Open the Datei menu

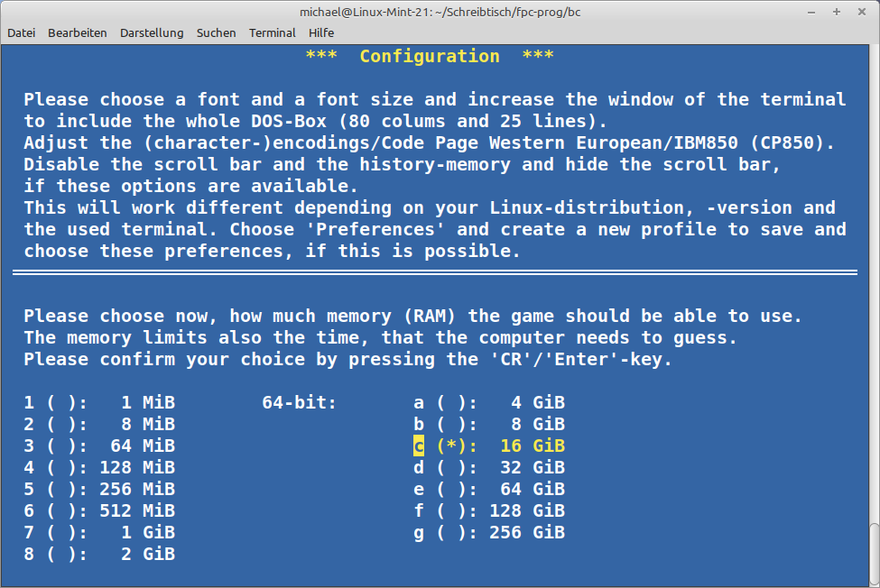(x=22, y=32)
